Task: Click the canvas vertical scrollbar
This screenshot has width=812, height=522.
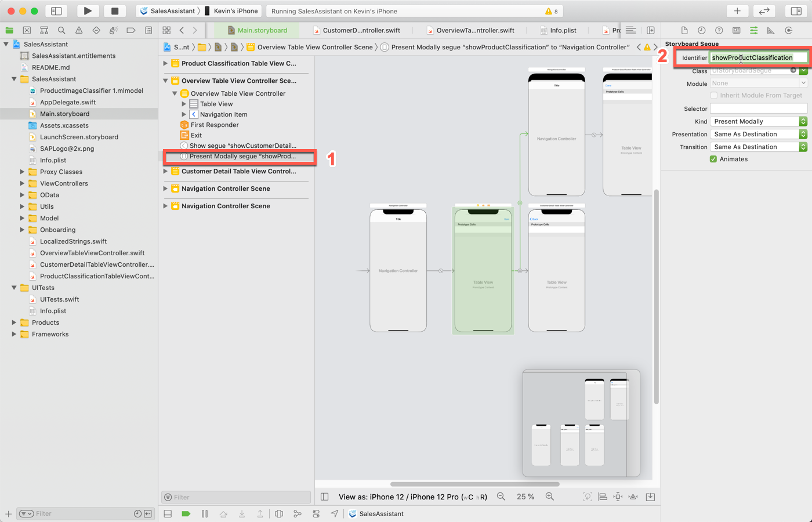Action: coord(657,296)
